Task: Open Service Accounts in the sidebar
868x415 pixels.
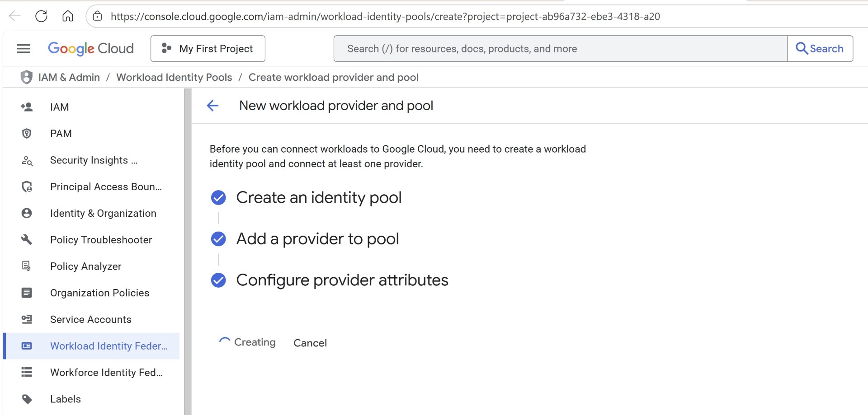Action: (91, 319)
